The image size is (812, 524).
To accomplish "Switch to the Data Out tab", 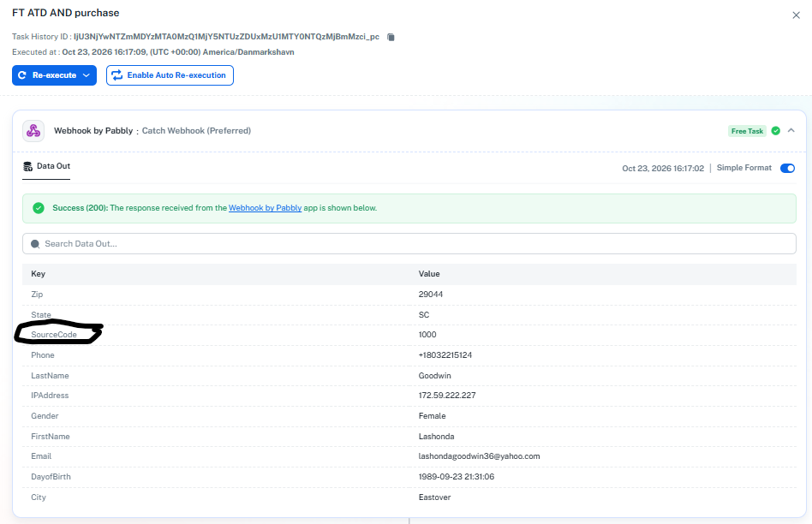I will tap(46, 166).
